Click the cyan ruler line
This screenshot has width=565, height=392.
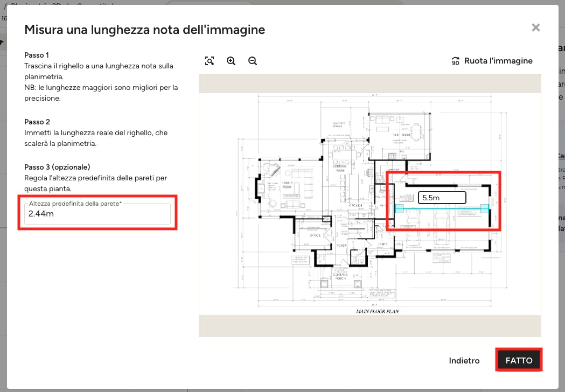pos(442,208)
